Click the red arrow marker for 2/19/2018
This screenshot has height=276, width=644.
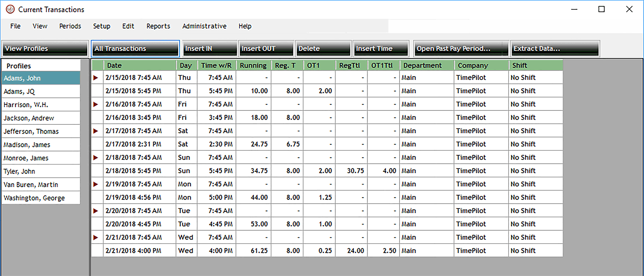point(96,184)
